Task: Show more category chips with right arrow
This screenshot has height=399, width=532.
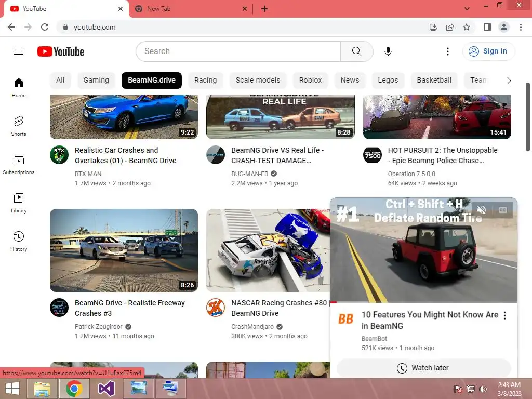Action: (509, 81)
